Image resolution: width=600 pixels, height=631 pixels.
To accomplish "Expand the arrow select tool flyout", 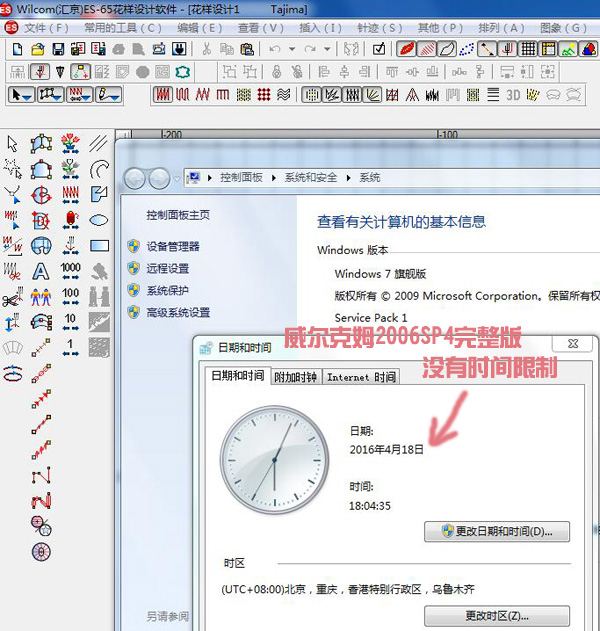I will (27, 97).
